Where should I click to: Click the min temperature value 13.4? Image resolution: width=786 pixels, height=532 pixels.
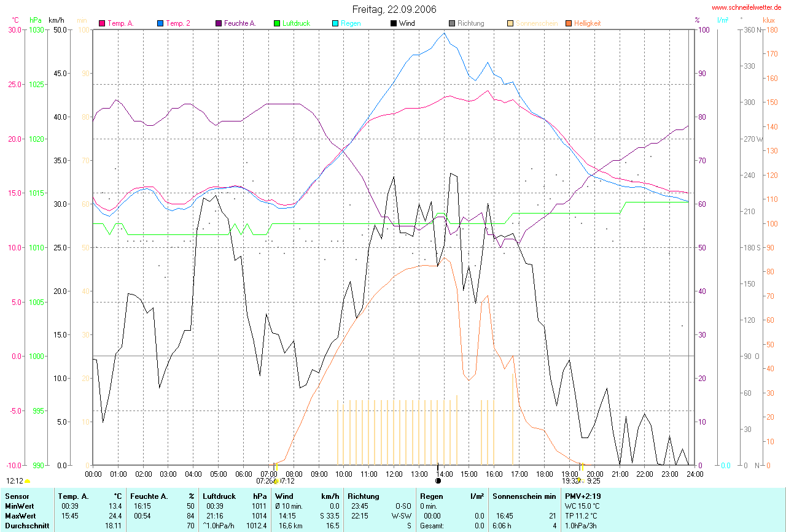(x=115, y=506)
